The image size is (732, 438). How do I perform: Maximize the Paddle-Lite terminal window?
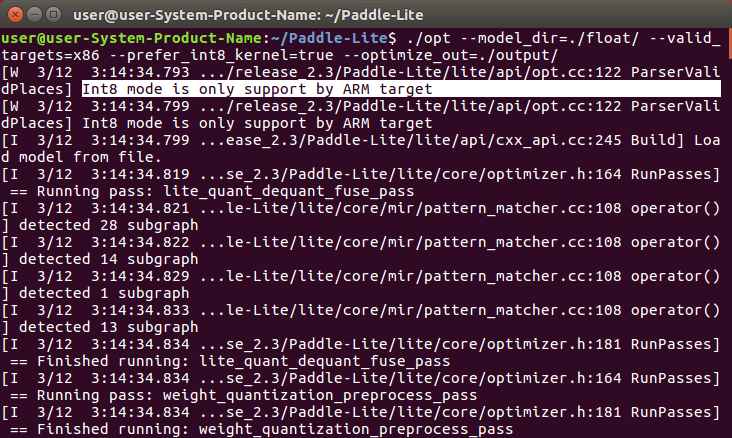tap(54, 14)
